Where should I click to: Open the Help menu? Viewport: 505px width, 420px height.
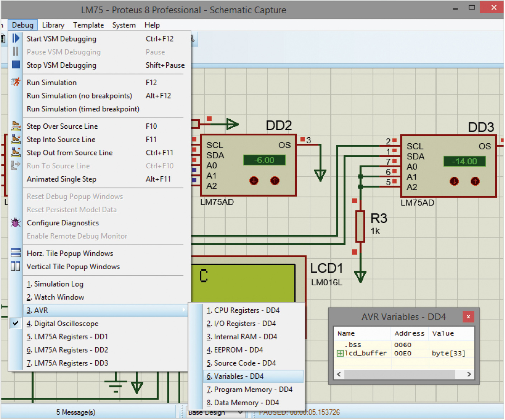pos(152,25)
